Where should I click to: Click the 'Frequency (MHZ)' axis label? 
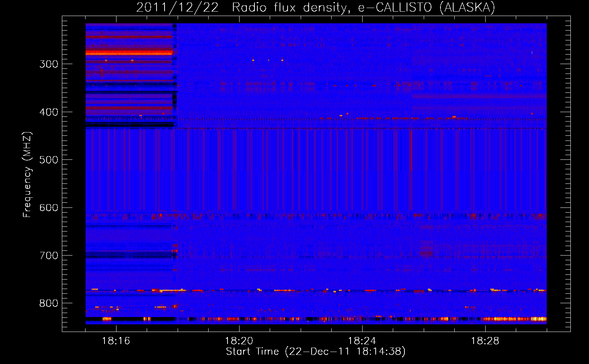point(27,174)
